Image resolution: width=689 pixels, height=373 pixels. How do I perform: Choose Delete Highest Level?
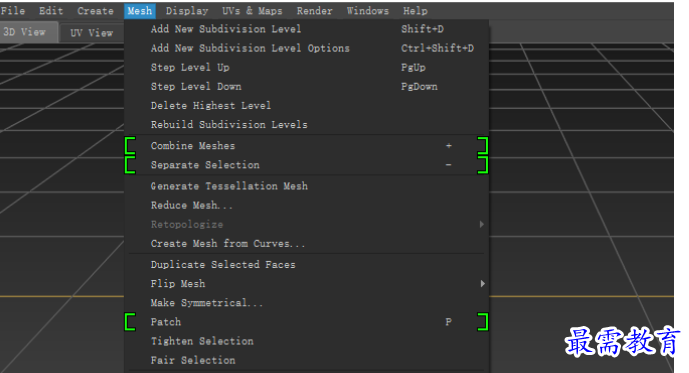click(x=307, y=106)
